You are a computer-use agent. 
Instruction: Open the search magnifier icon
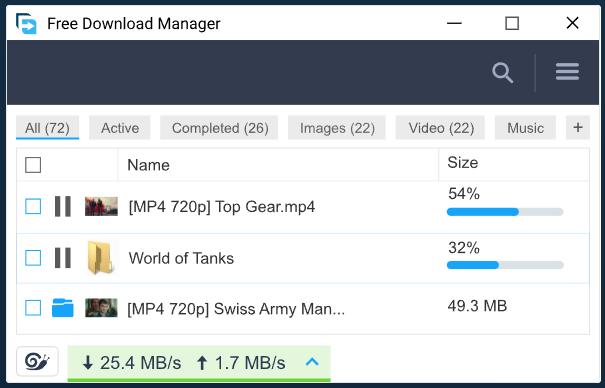(x=502, y=73)
